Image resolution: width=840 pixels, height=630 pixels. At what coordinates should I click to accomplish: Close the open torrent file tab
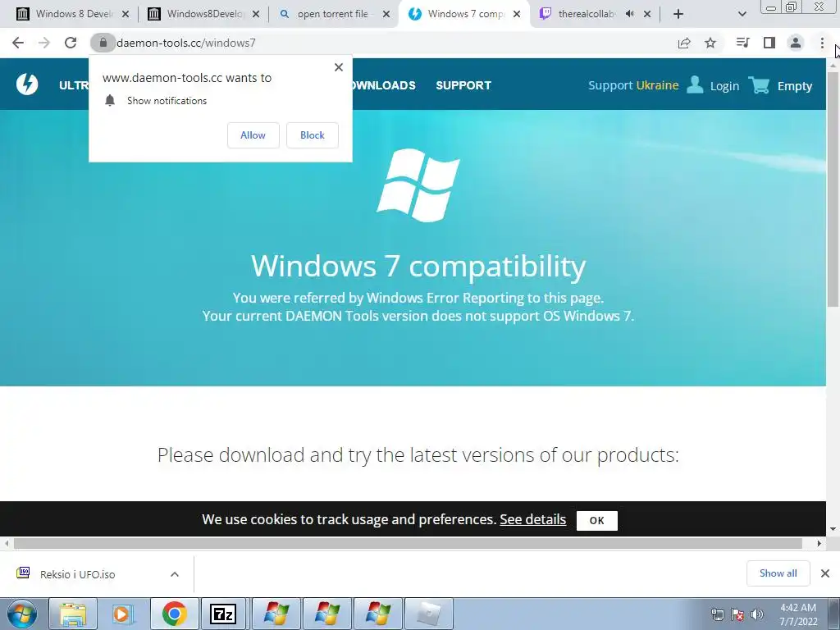tap(386, 14)
